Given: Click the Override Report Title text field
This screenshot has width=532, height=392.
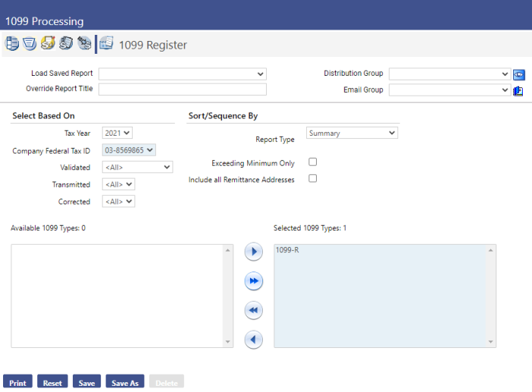Looking at the screenshot, I should 182,89.
